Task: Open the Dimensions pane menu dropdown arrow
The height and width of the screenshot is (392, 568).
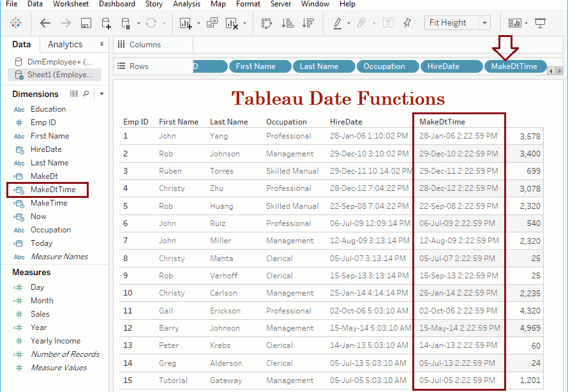Action: click(101, 94)
